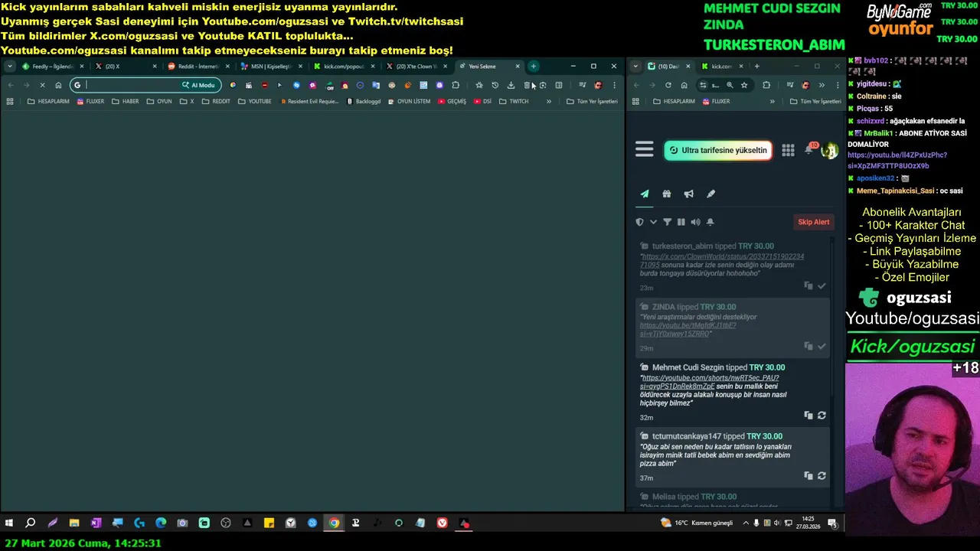Screen dimensions: 980x551
Task: Select the paper plane activity tab
Action: [645, 194]
